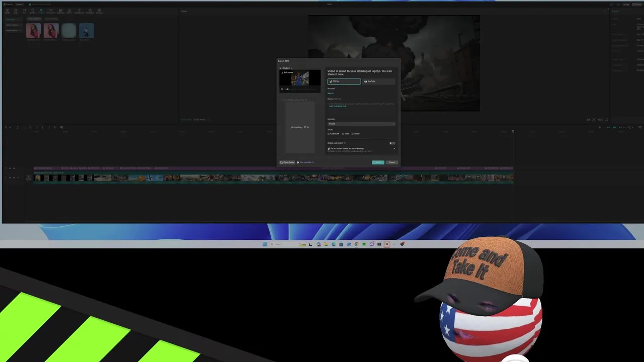Screen dimensions: 644x362
Task: Click the preview play button in dialog
Action: tap(282, 89)
